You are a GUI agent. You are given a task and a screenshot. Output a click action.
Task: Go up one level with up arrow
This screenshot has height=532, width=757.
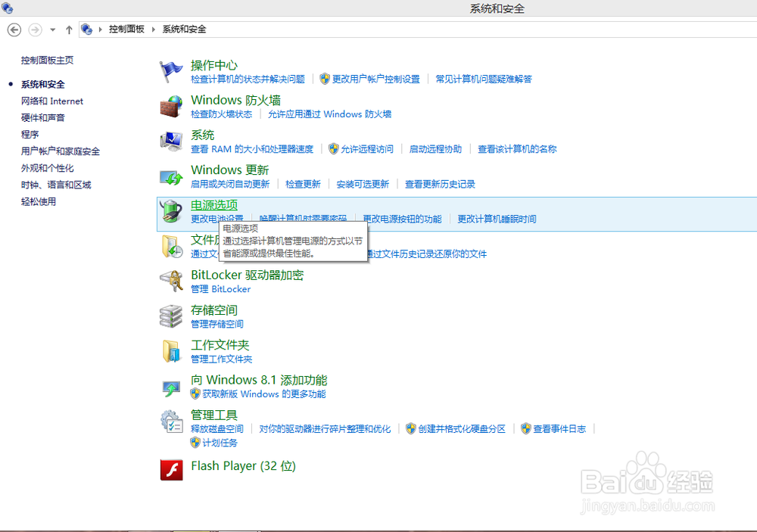click(69, 30)
